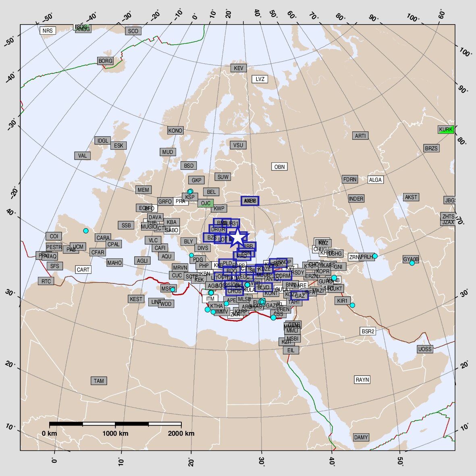Viewport: 476px width, 476px height.
Task: Click the green OJC station box
Action: (x=206, y=203)
